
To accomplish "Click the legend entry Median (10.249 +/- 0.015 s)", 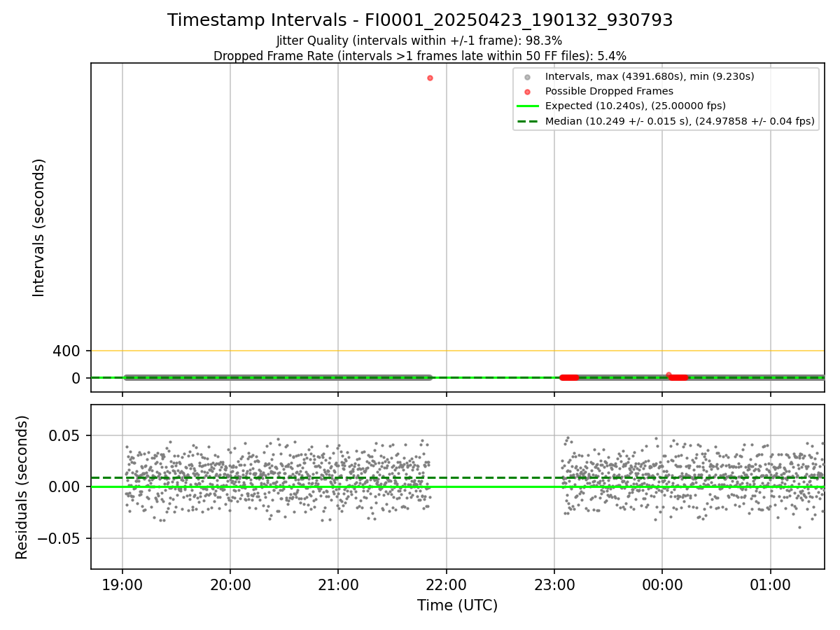I will (x=680, y=121).
